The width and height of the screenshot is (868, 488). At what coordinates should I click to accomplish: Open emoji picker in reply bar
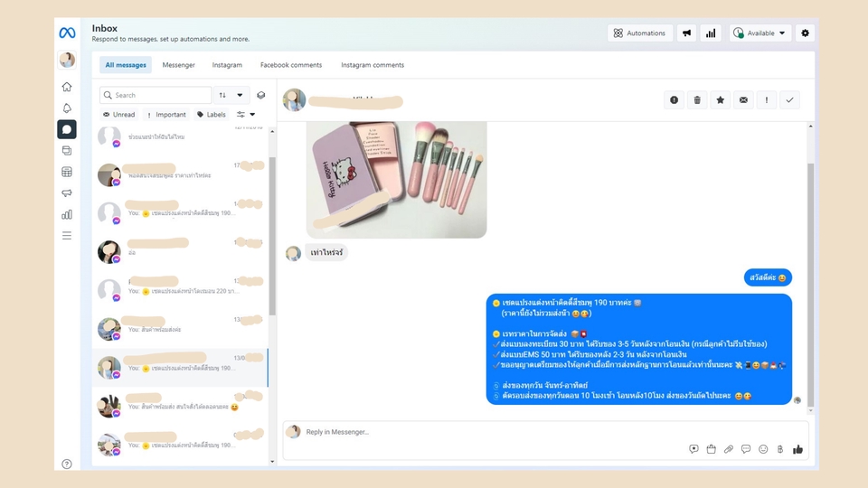(763, 449)
